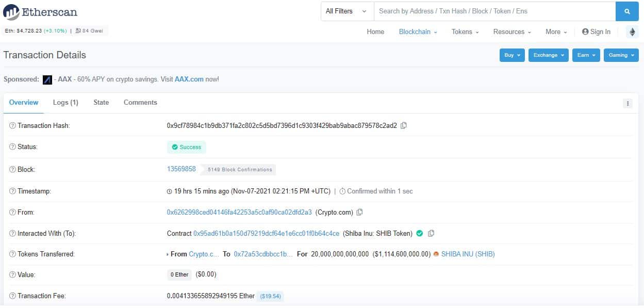The image size is (644, 308).
Task: Expand the Blockchain menu
Action: point(418,32)
